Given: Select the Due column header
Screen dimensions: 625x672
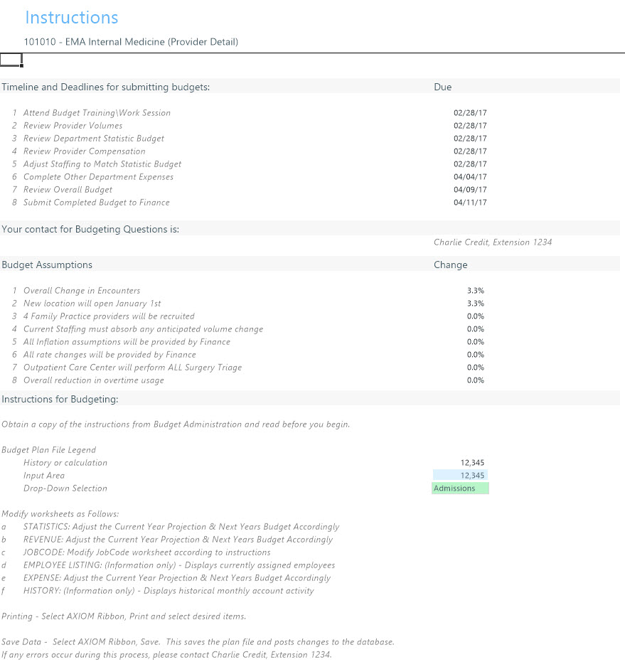Looking at the screenshot, I should coord(442,87).
